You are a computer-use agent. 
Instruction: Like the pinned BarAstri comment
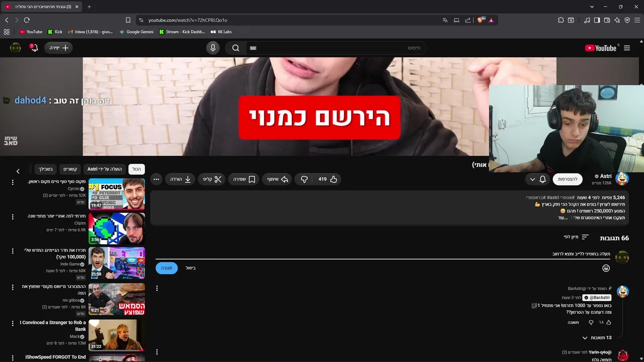coord(609,322)
